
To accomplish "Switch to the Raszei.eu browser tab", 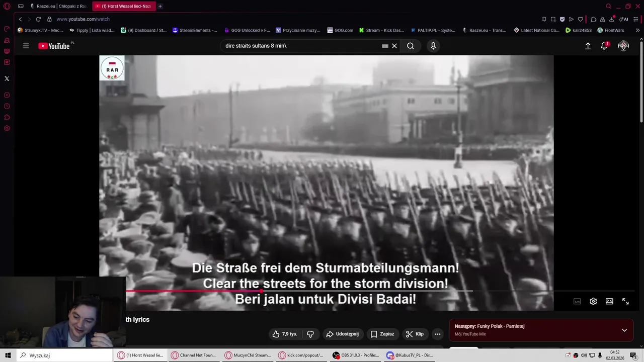I will (x=58, y=6).
